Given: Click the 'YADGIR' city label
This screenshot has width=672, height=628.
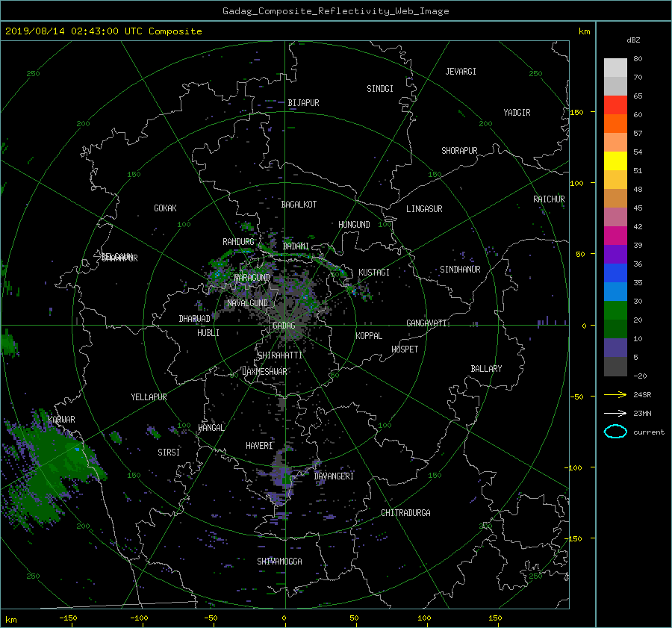Looking at the screenshot, I should click(517, 113).
